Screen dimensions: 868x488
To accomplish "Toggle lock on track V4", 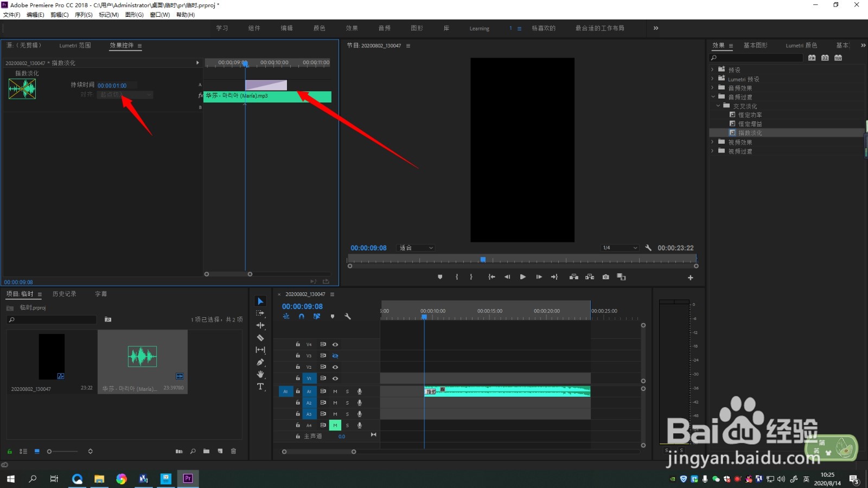I will point(298,344).
